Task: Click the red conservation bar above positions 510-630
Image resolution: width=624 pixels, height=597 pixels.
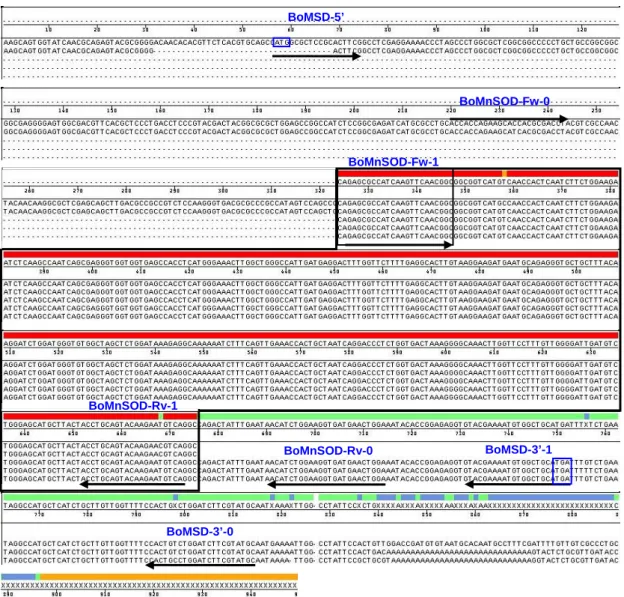Action: (311, 335)
